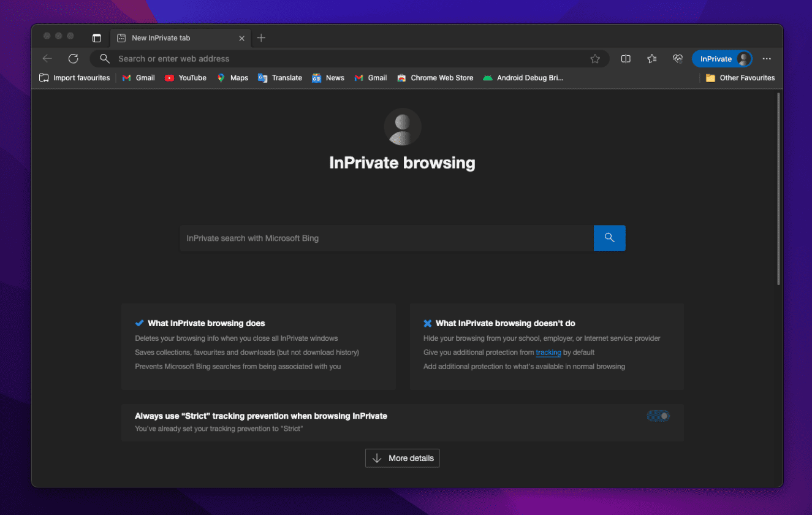Open the favourites list icon
This screenshot has height=515, width=812.
click(x=651, y=59)
